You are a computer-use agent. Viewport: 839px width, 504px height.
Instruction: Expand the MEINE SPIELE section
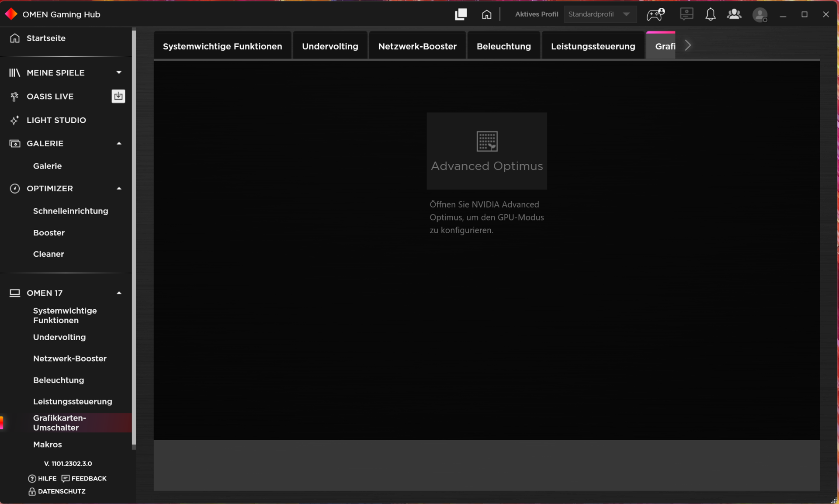[x=119, y=72]
